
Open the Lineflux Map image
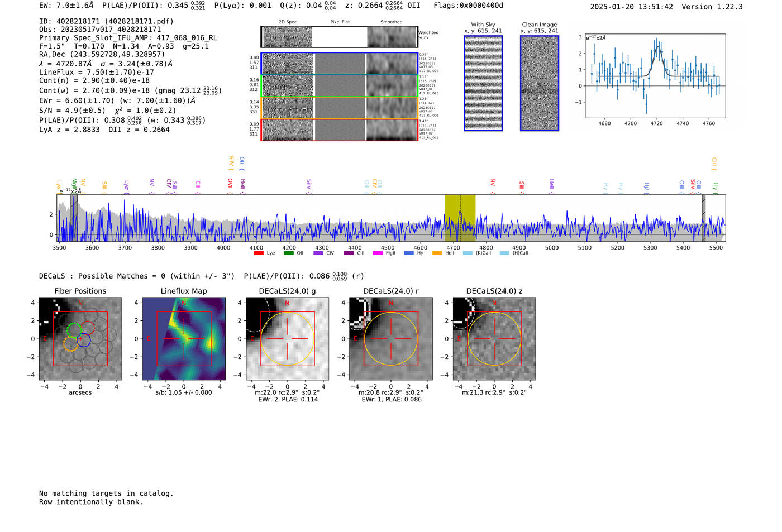[x=184, y=339]
